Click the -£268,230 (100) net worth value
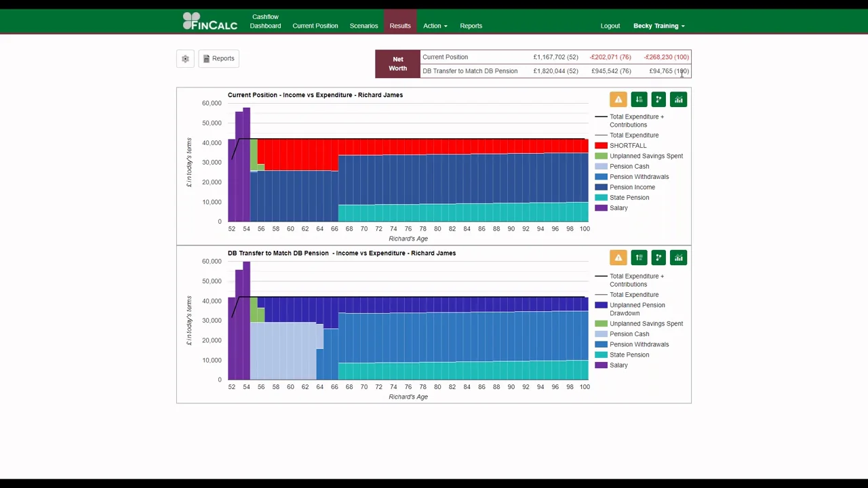This screenshot has height=488, width=868. pos(667,57)
